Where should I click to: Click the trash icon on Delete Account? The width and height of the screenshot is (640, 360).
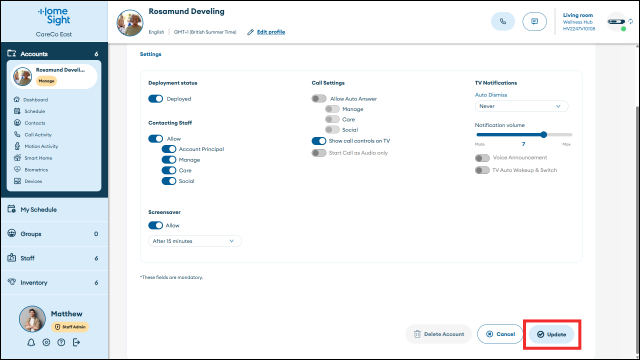point(417,334)
